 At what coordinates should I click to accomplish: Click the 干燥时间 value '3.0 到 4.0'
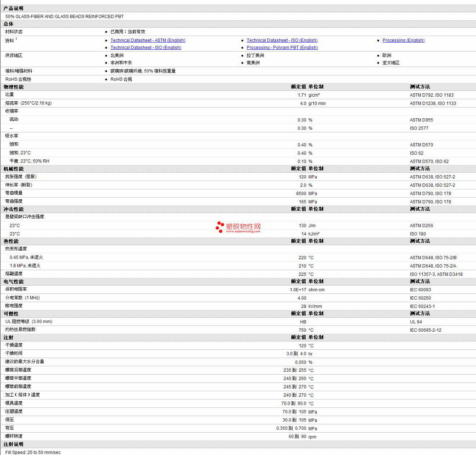click(x=296, y=354)
